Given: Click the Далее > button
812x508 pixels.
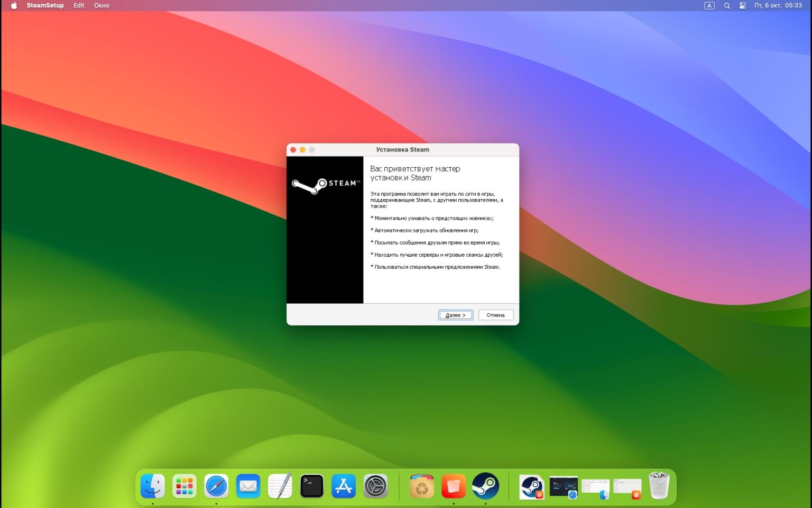Looking at the screenshot, I should point(455,315).
